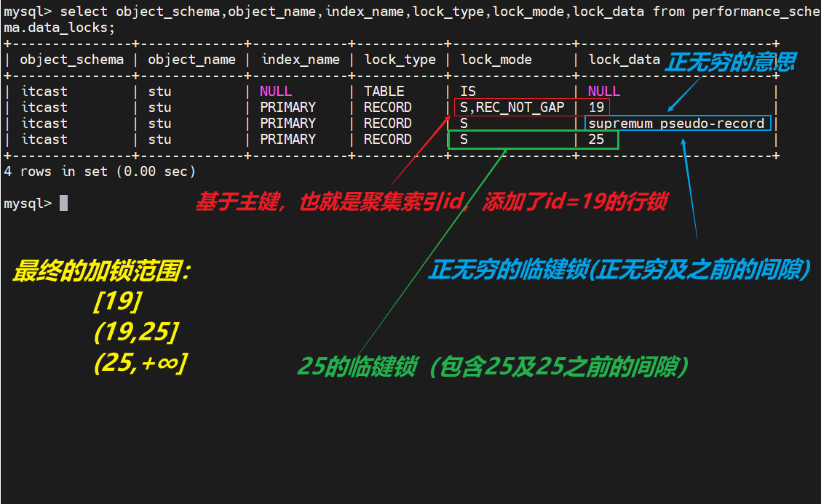
Task: Click the blinking terminal cursor block
Action: pos(64,203)
